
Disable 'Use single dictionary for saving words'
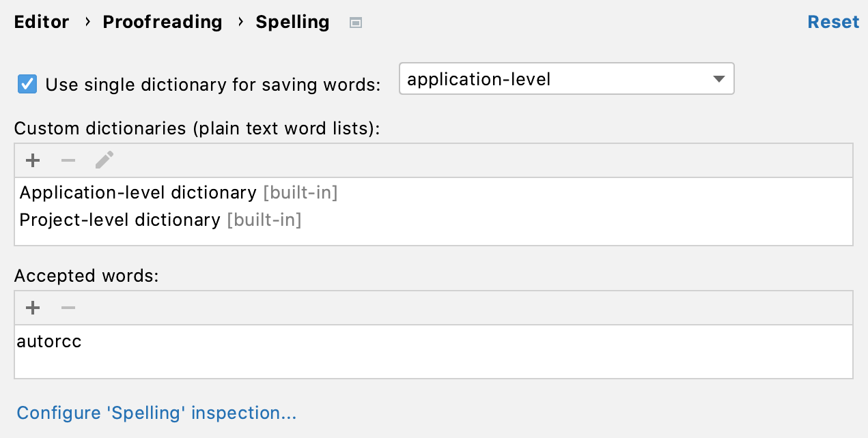pyautogui.click(x=27, y=84)
